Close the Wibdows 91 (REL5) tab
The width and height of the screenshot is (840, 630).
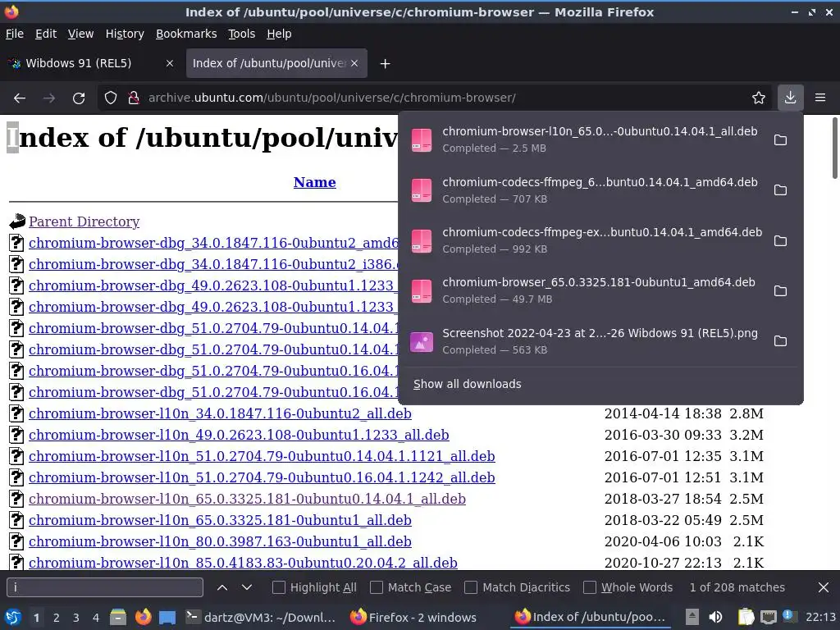(169, 63)
